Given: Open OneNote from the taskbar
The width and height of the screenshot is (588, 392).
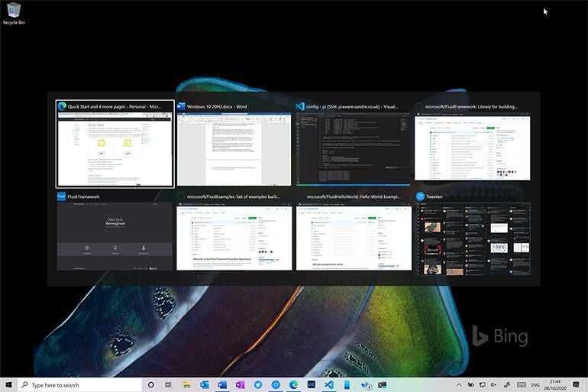Looking at the screenshot, I should point(240,385).
